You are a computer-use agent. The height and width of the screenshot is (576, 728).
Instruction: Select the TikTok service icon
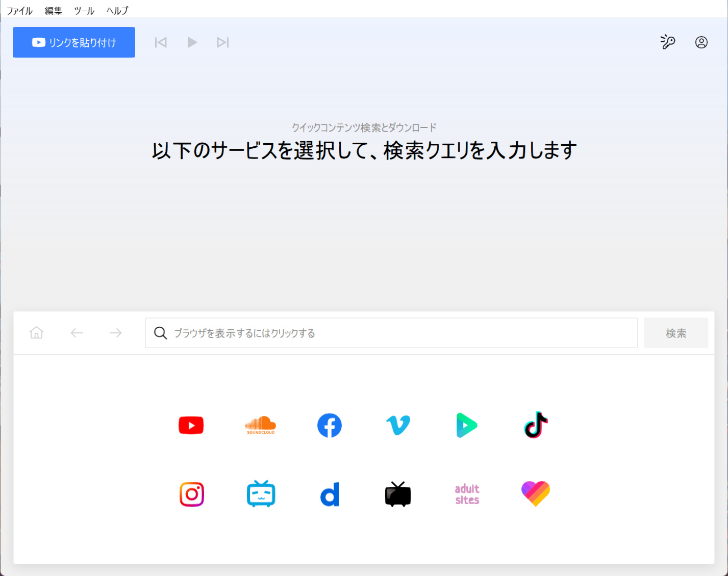coord(536,425)
